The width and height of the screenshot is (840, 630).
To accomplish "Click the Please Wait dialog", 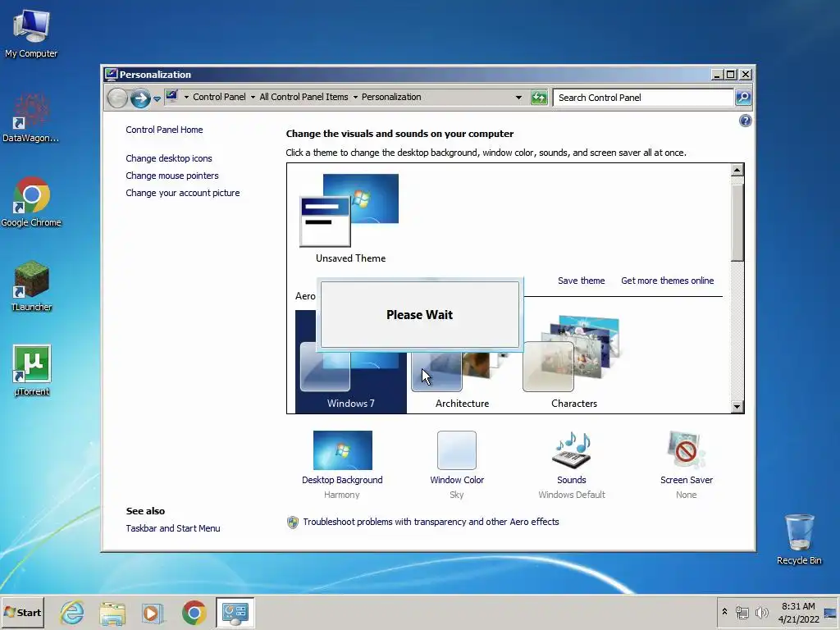I will tap(419, 314).
